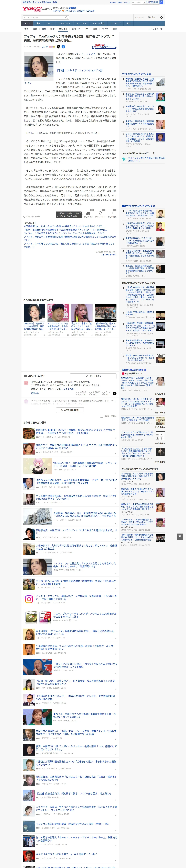Click the 学びがある reaction icon
Image resolution: width=186 pixels, height=868 pixels.
pos(89,213)
